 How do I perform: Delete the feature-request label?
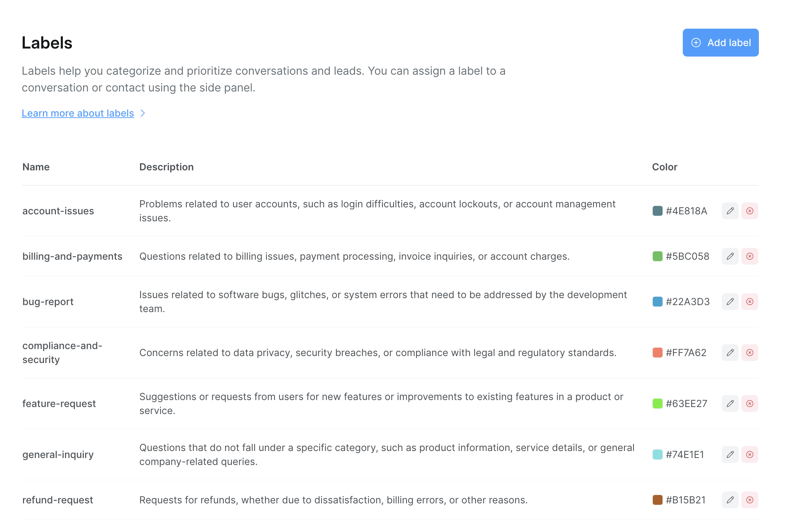[x=749, y=404]
